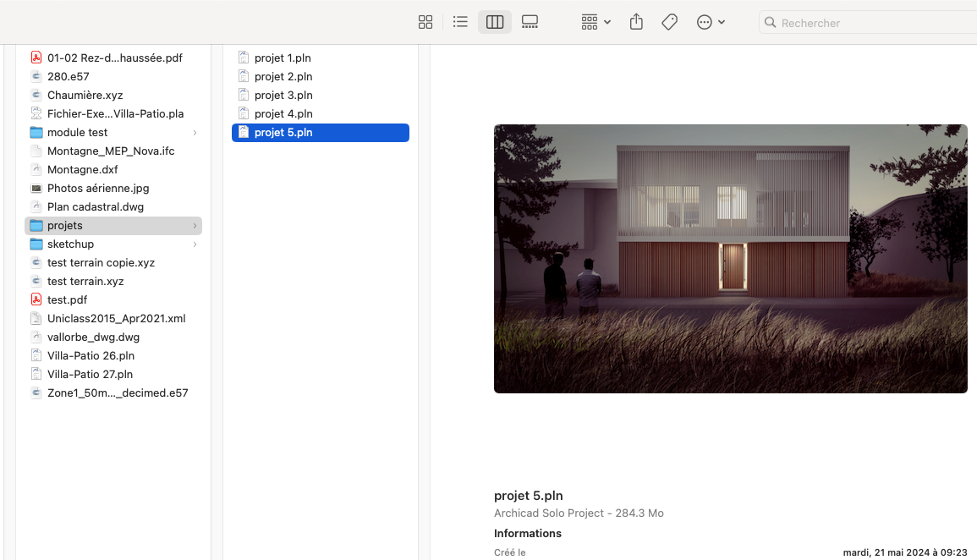This screenshot has width=977, height=560.
Task: Select Montagne_MEP_Nova.ifc file
Action: pyautogui.click(x=113, y=151)
